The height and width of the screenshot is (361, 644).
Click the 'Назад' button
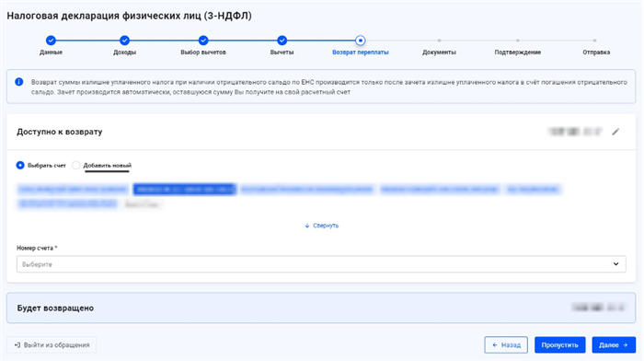point(506,345)
